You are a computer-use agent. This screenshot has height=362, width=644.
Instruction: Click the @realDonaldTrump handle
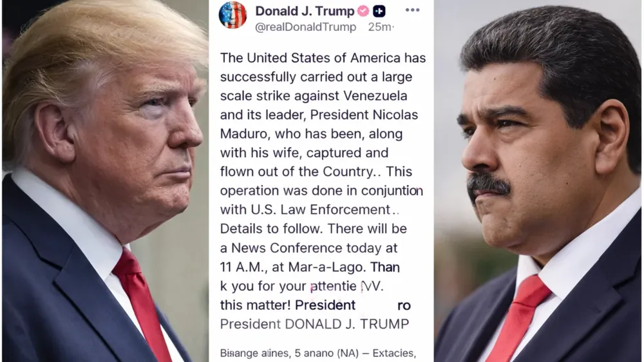click(x=305, y=27)
